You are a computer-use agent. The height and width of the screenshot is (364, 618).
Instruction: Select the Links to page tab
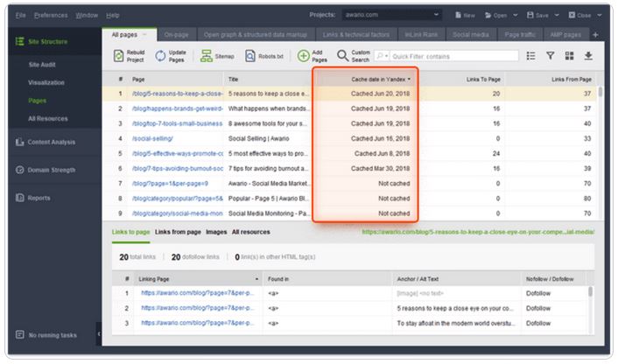coord(130,232)
